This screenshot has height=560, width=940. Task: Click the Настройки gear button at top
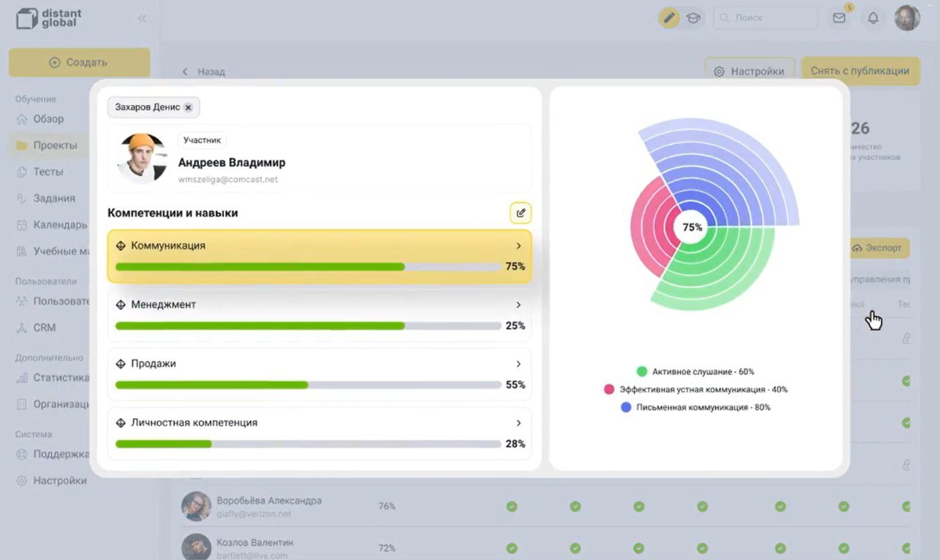[x=750, y=71]
